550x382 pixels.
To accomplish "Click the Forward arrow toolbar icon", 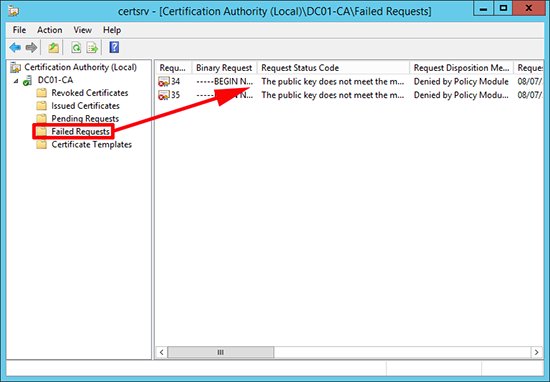I will click(31, 48).
